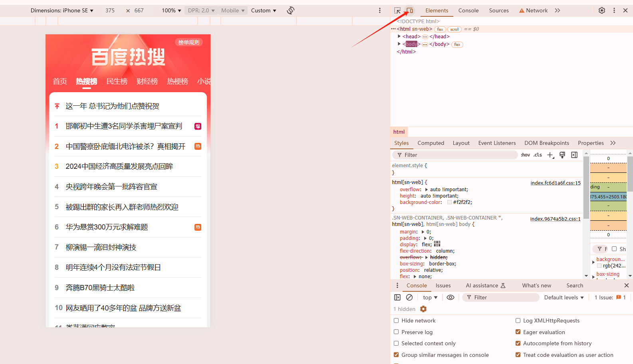Click the flex badge beside body tag
Image resolution: width=633 pixels, height=364 pixels.
pos(457,44)
